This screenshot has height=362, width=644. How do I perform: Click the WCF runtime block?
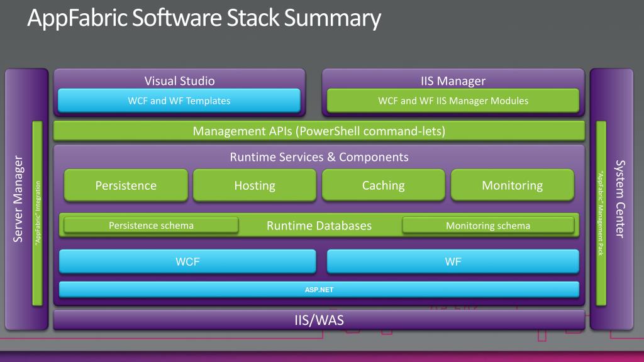(x=187, y=261)
